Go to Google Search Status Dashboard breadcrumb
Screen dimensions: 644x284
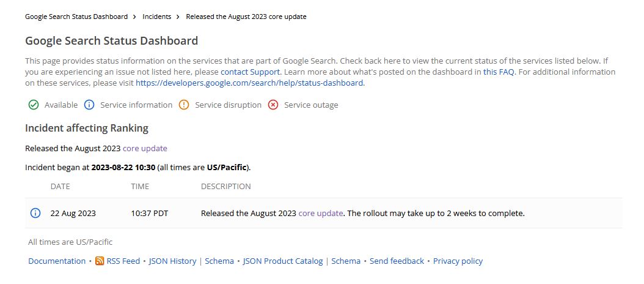[76, 17]
